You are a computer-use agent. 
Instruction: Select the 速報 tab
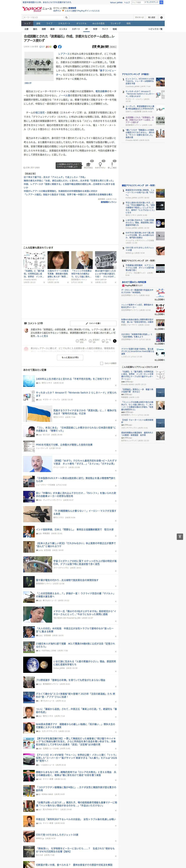[38, 23]
